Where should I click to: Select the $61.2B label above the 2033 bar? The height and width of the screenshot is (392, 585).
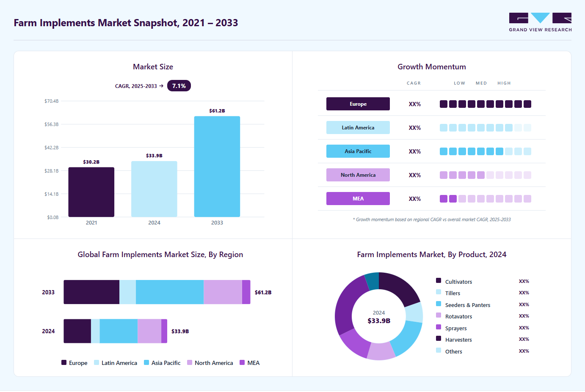(217, 111)
